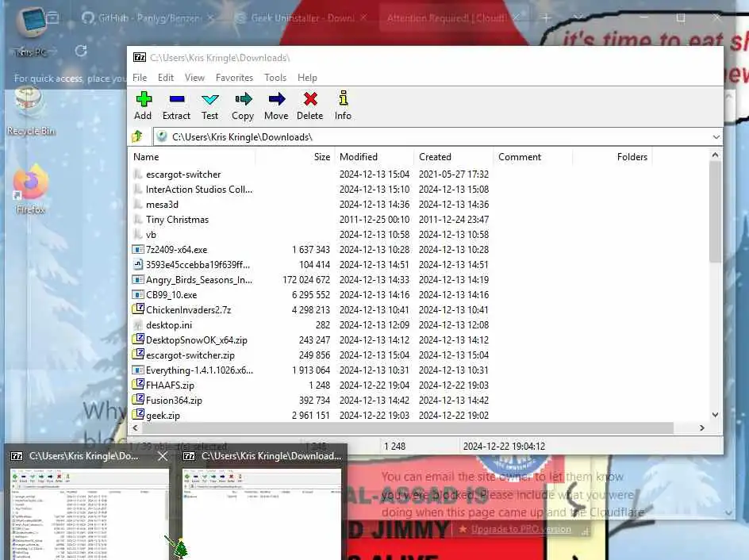Click the 7-Zip title bar icon
The image size is (749, 560).
click(x=140, y=57)
